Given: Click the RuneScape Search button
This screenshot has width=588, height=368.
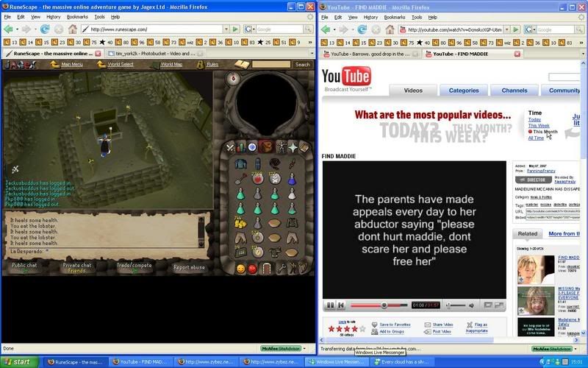Looking at the screenshot, I should coord(302,65).
